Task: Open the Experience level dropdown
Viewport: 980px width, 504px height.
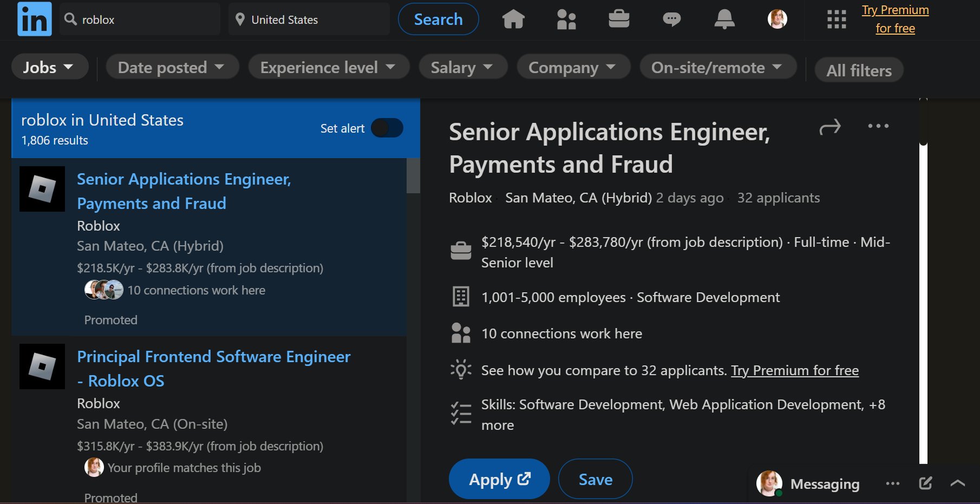Action: (x=329, y=67)
